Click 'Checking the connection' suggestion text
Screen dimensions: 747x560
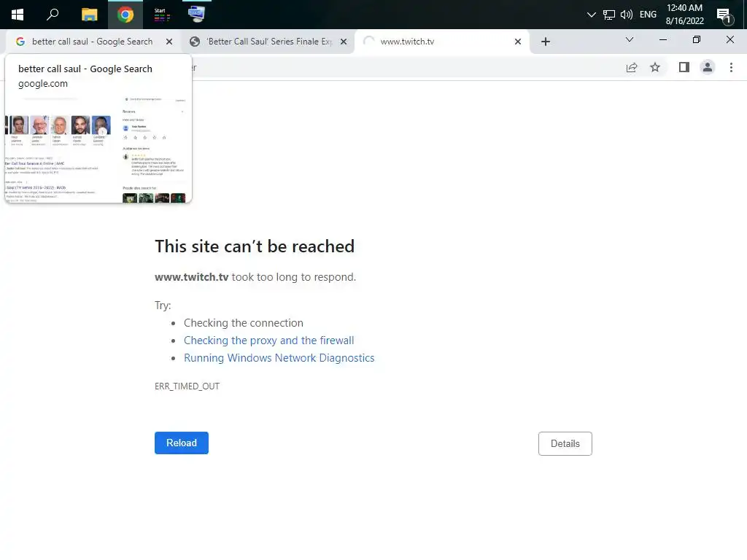coord(244,323)
